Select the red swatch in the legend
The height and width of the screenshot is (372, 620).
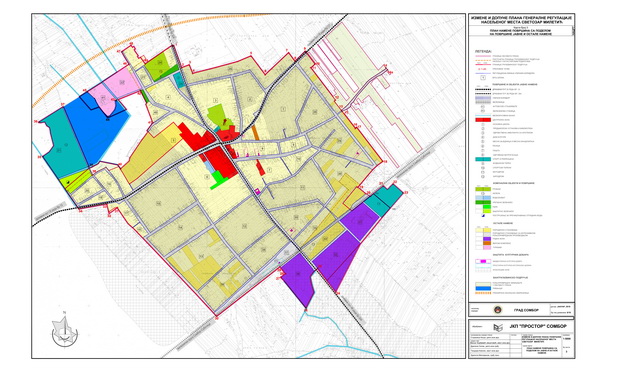483,120
